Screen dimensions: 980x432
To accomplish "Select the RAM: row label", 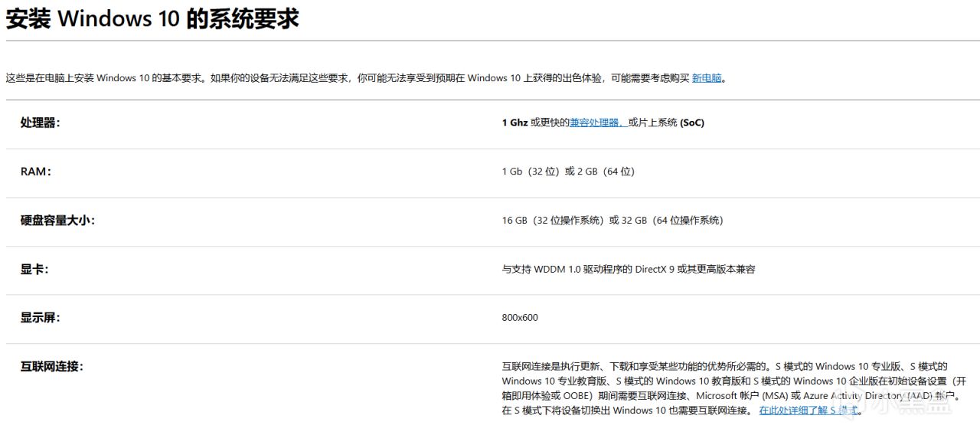I will click(36, 172).
